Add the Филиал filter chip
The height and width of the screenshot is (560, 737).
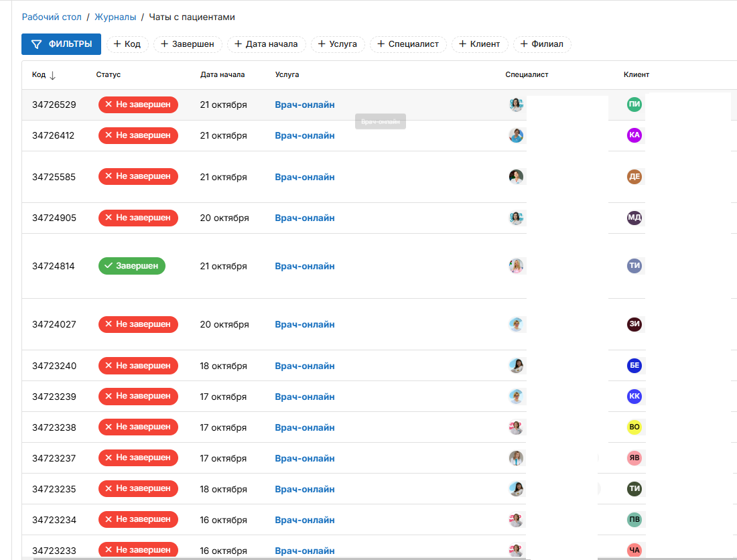point(541,44)
